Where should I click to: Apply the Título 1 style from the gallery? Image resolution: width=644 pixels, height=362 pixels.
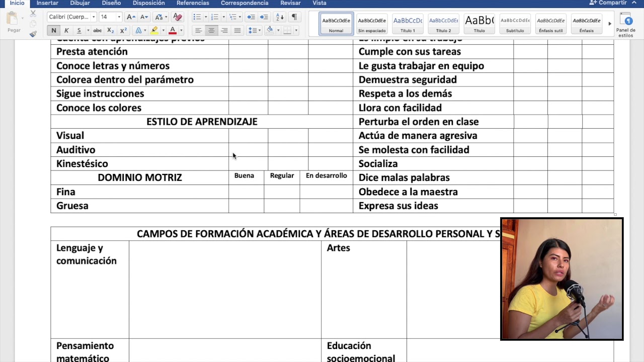pyautogui.click(x=408, y=23)
